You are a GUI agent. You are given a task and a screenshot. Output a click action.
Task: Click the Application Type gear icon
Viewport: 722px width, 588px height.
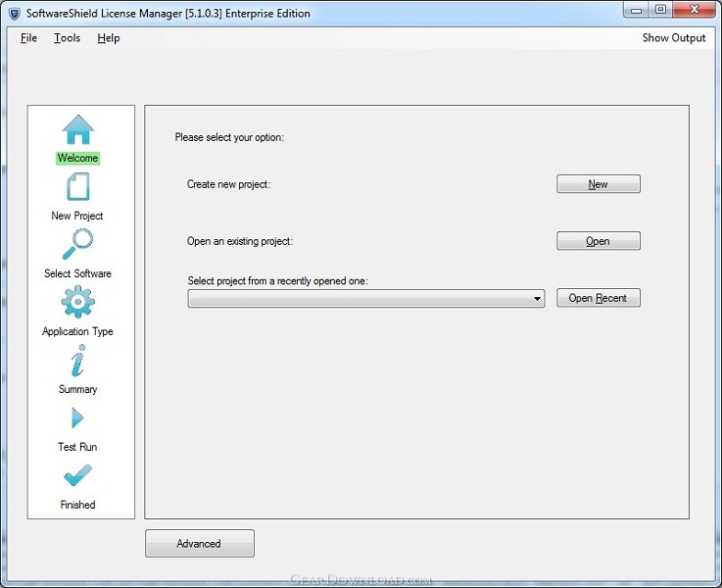tap(77, 302)
